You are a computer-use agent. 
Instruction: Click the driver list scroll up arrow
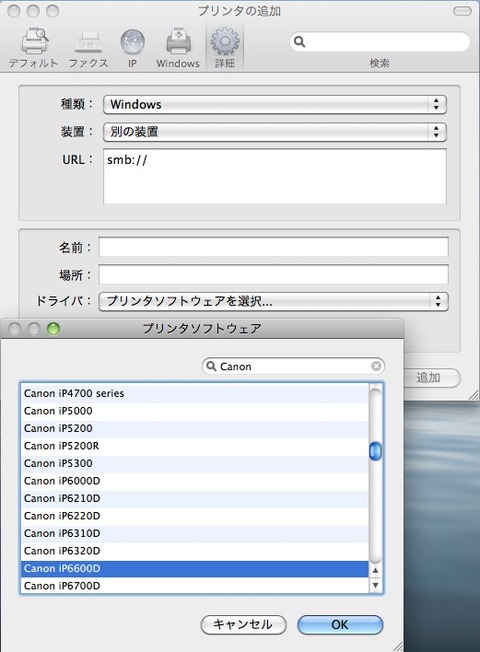point(375,571)
